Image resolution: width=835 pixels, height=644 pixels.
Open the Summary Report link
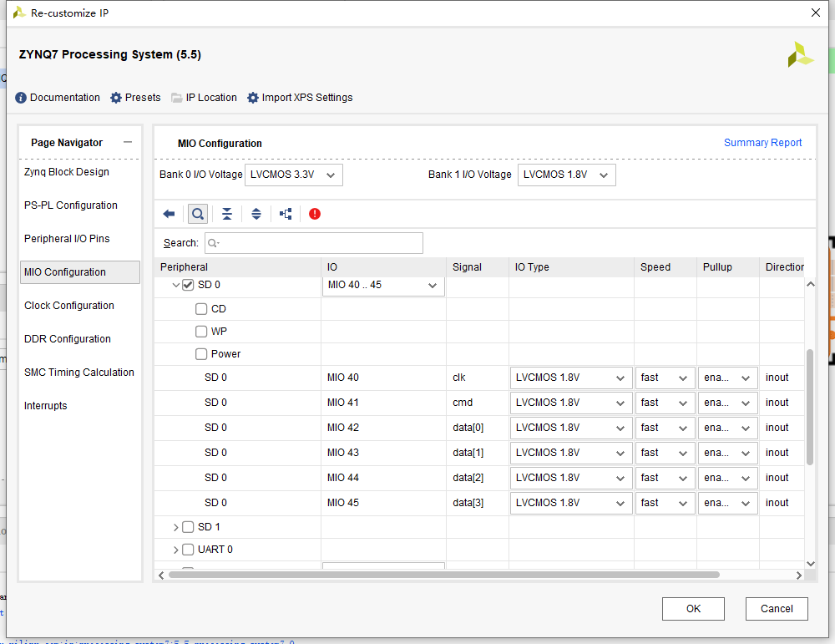pyautogui.click(x=762, y=143)
